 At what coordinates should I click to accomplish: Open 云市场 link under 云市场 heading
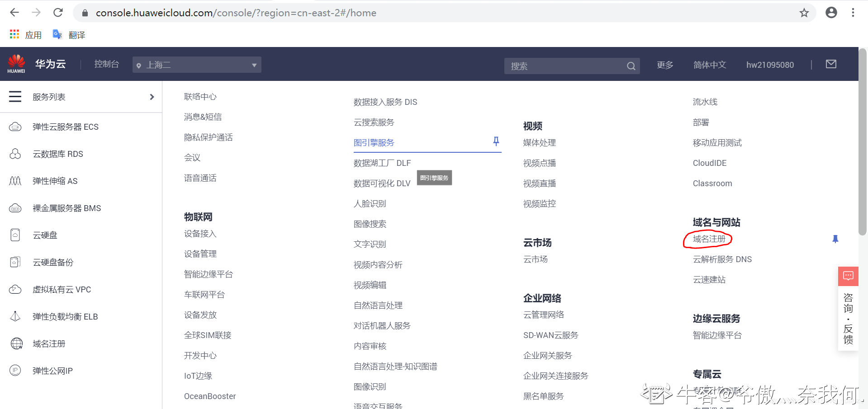[x=536, y=259]
